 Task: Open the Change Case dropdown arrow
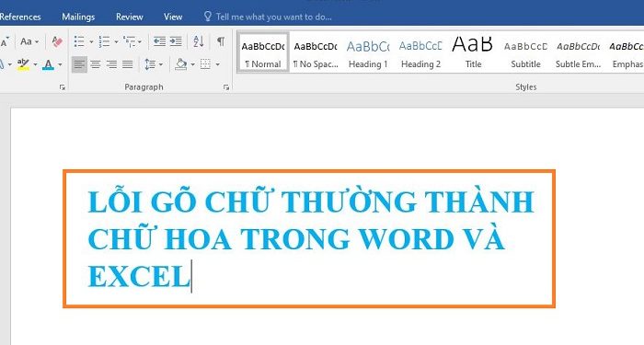click(x=37, y=42)
